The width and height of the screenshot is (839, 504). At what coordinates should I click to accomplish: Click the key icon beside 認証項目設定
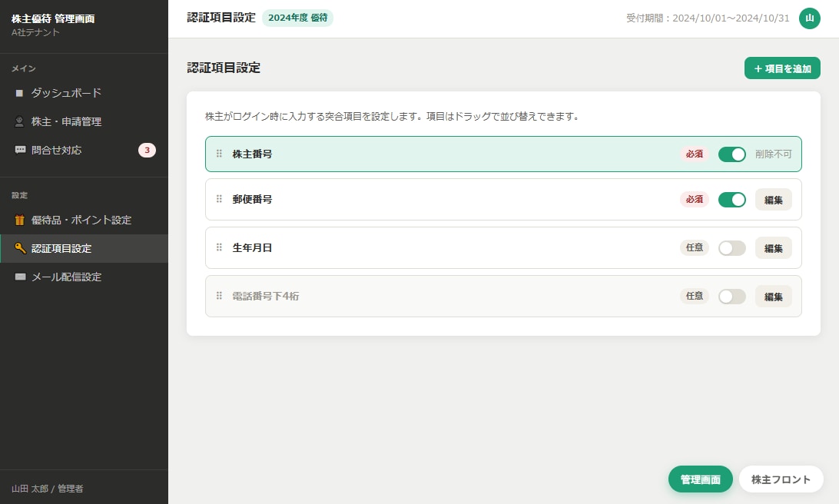tap(20, 248)
